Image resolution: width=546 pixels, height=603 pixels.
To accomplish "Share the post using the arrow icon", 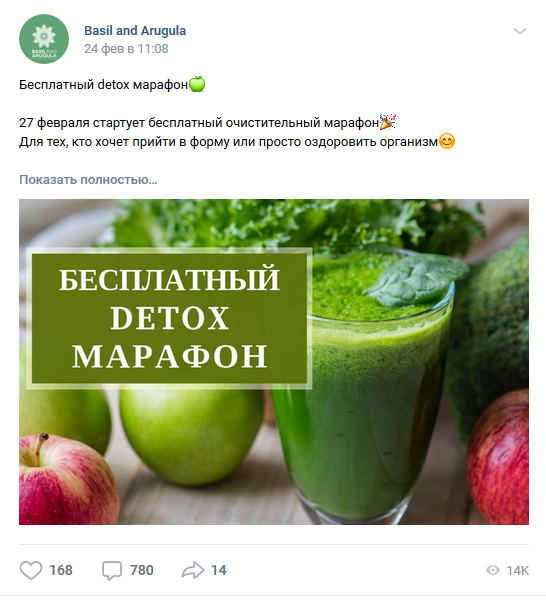I will [193, 570].
